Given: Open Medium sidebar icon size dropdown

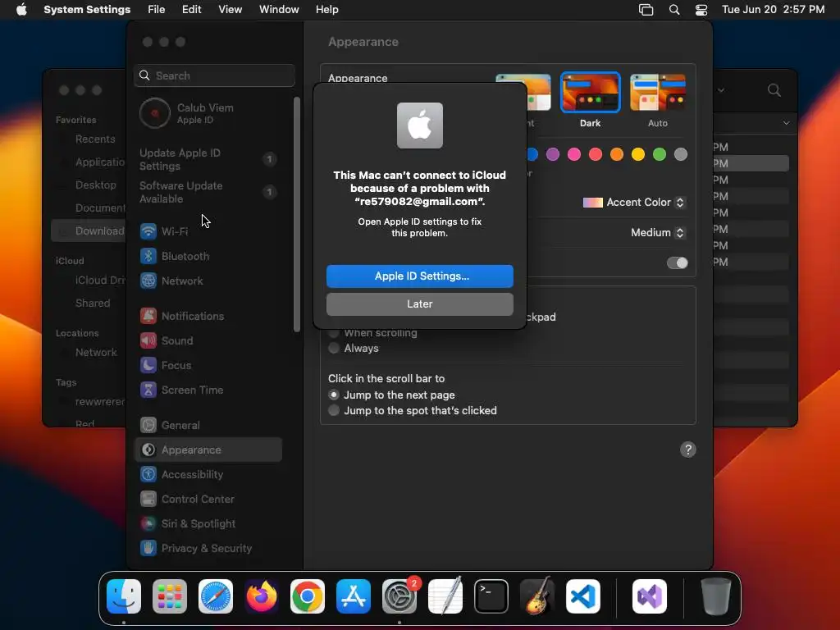Looking at the screenshot, I should (x=658, y=232).
